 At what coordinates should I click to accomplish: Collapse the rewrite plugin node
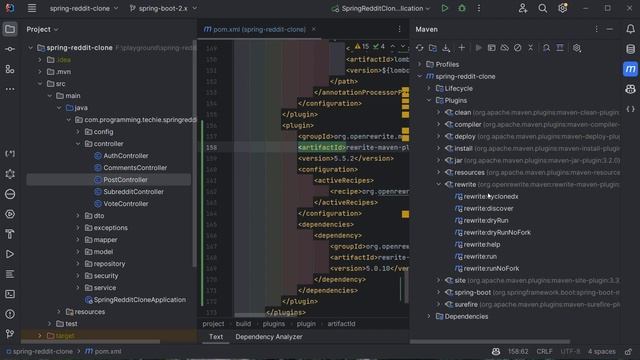tap(438, 184)
